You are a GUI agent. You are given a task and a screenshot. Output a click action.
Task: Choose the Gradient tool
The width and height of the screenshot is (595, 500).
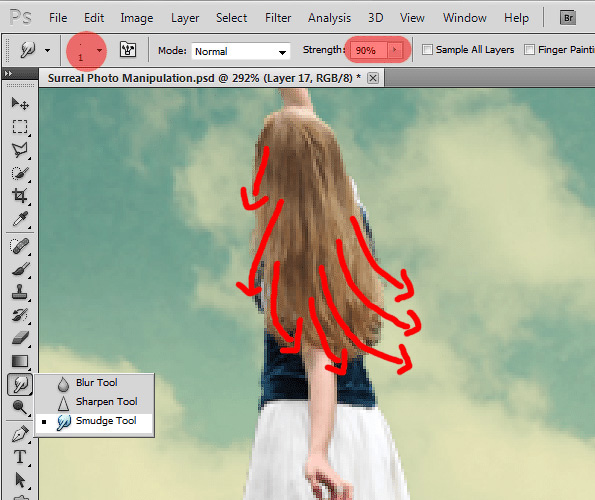pos(20,362)
